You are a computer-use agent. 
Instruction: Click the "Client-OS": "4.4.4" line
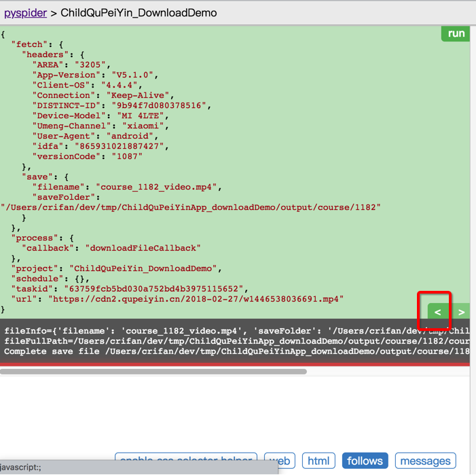pyautogui.click(x=88, y=86)
